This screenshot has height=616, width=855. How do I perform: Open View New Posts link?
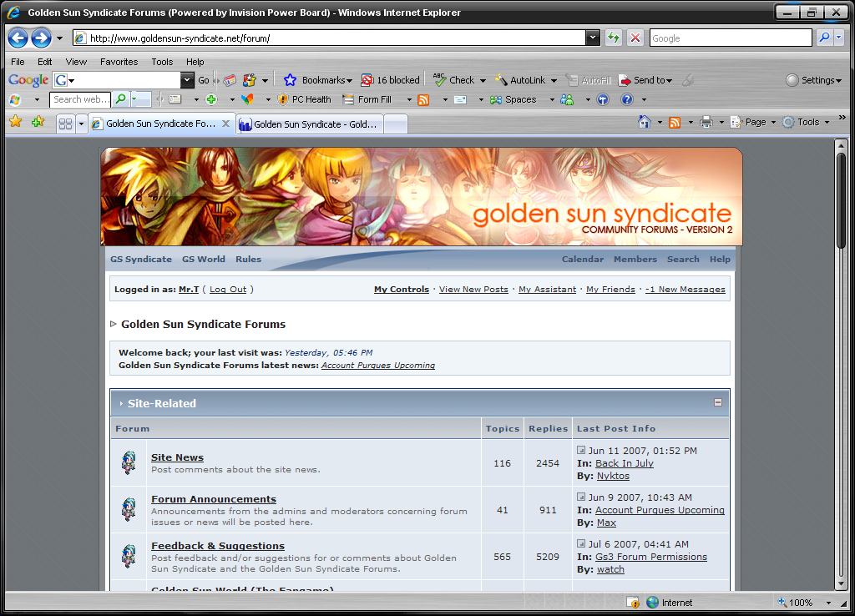coord(473,290)
